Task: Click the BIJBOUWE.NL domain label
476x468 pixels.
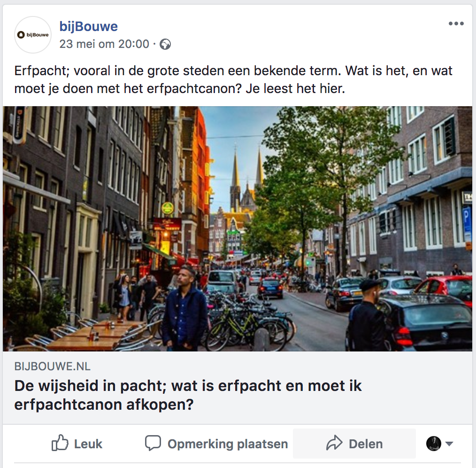Action: point(52,367)
